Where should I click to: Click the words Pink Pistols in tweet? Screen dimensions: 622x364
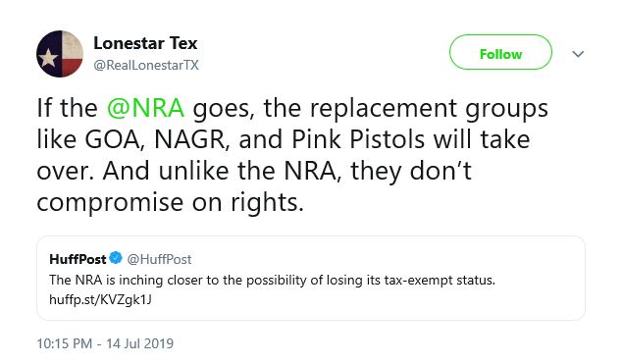[x=358, y=139]
